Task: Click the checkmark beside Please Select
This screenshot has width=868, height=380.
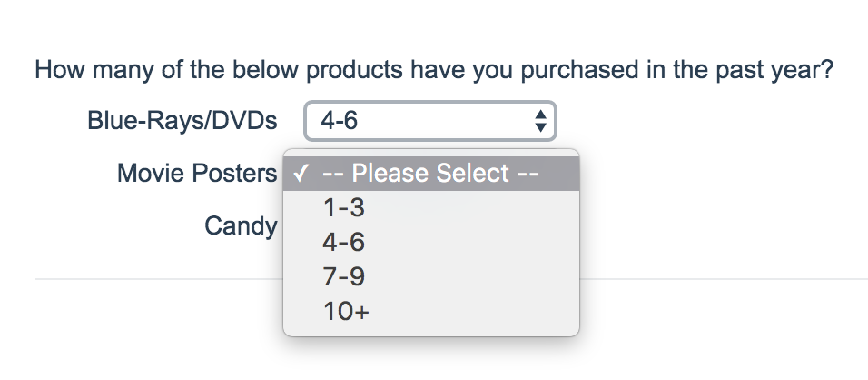Action: (300, 173)
